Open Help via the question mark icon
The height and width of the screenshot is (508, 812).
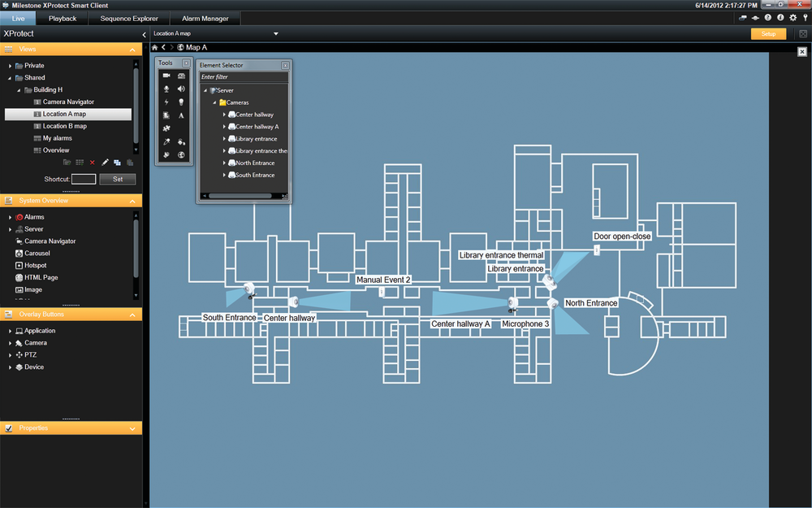tap(768, 17)
